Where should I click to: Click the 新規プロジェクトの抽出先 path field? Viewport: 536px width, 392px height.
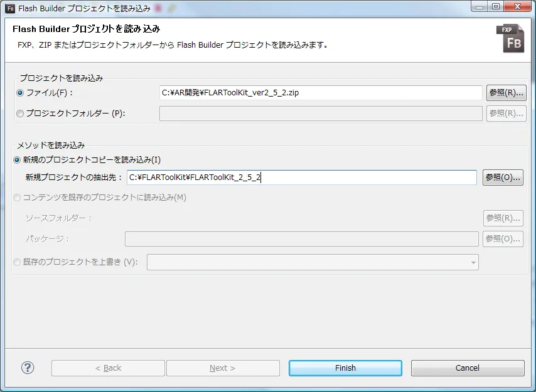click(302, 177)
